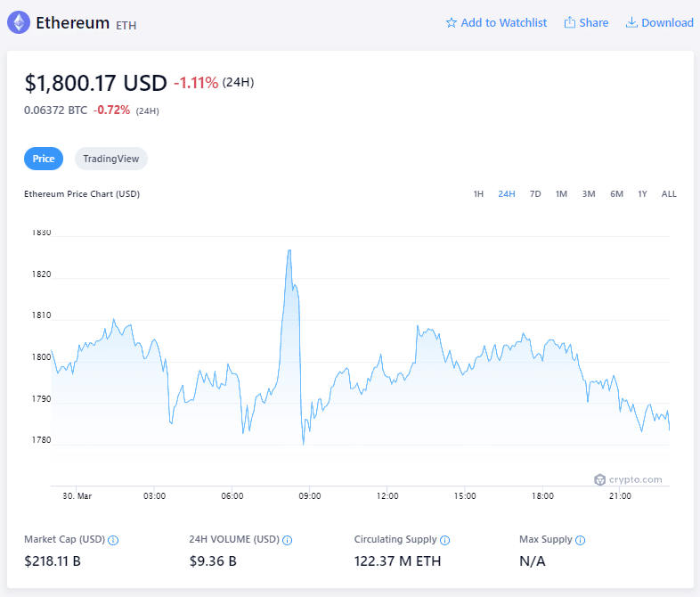Click the Share arrow icon

(x=570, y=22)
